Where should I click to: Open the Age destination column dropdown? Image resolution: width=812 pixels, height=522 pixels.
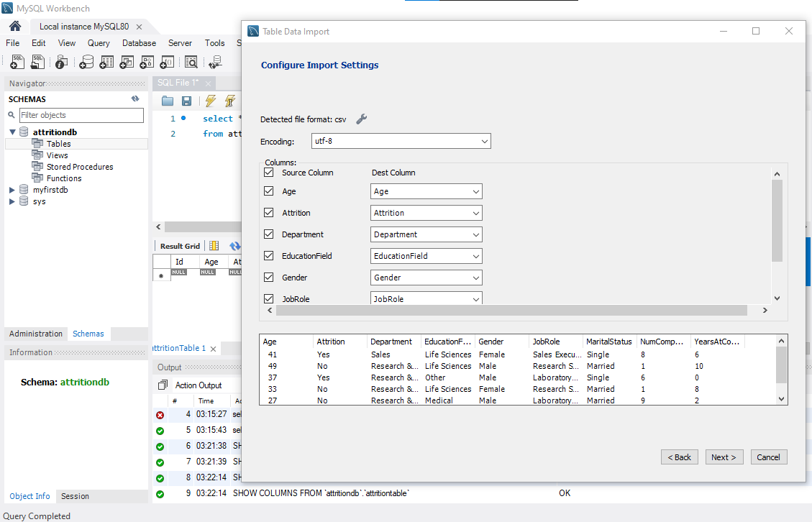[426, 191]
